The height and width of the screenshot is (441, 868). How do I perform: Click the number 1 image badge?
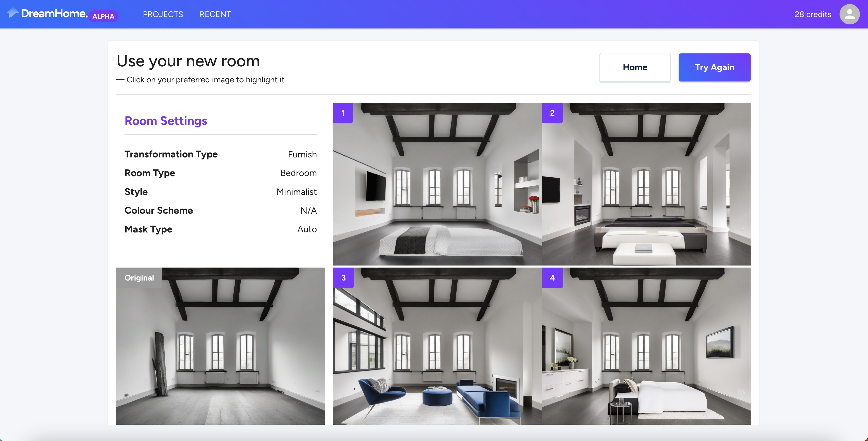point(343,113)
